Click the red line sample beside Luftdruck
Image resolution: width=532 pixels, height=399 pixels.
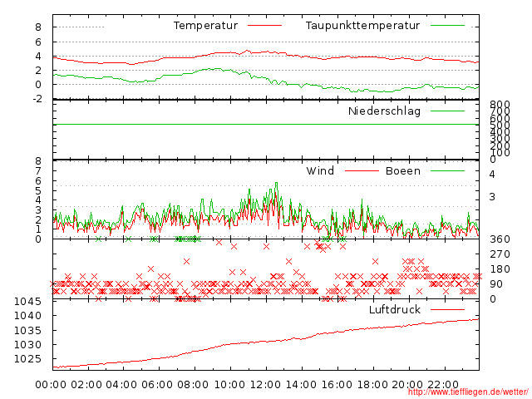[x=447, y=309]
